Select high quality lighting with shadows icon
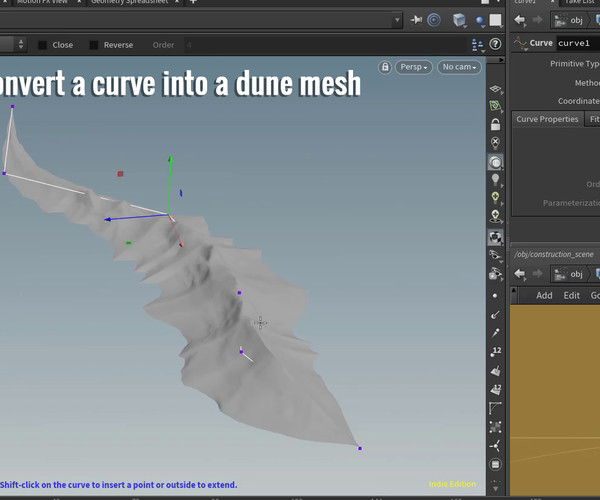This screenshot has height=500, width=600. [495, 216]
